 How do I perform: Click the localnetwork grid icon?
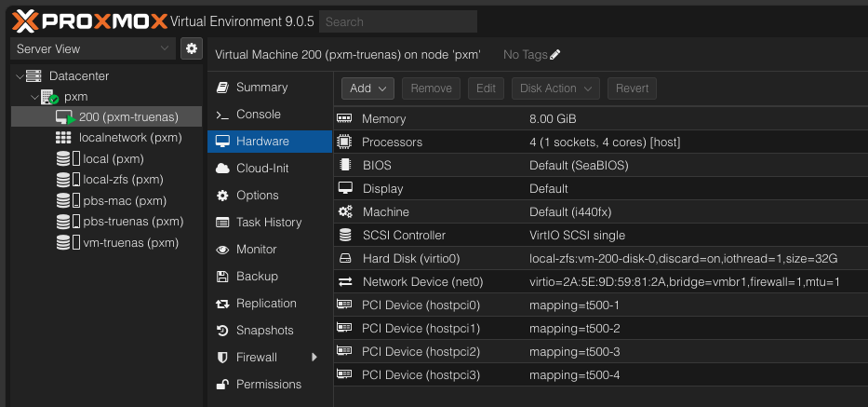pyautogui.click(x=63, y=138)
